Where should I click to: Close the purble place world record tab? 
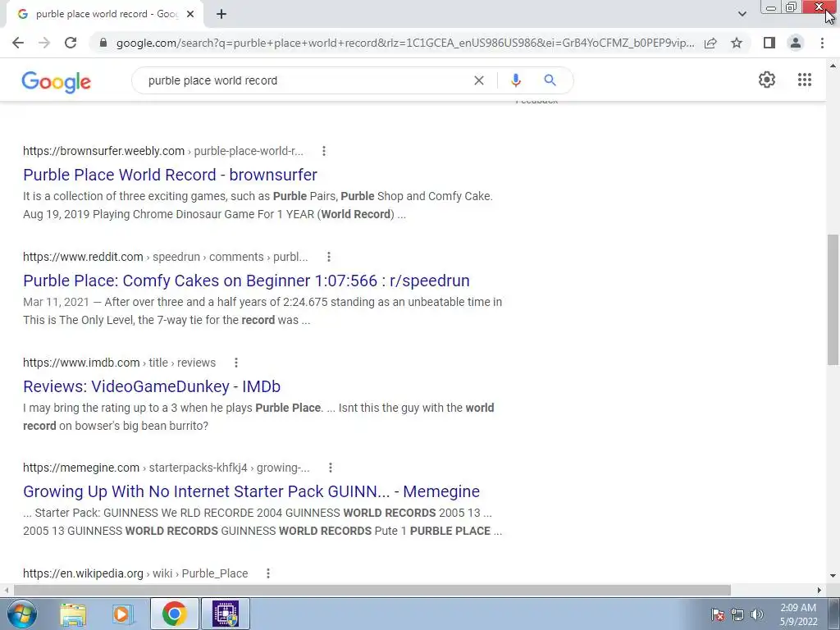[190, 14]
